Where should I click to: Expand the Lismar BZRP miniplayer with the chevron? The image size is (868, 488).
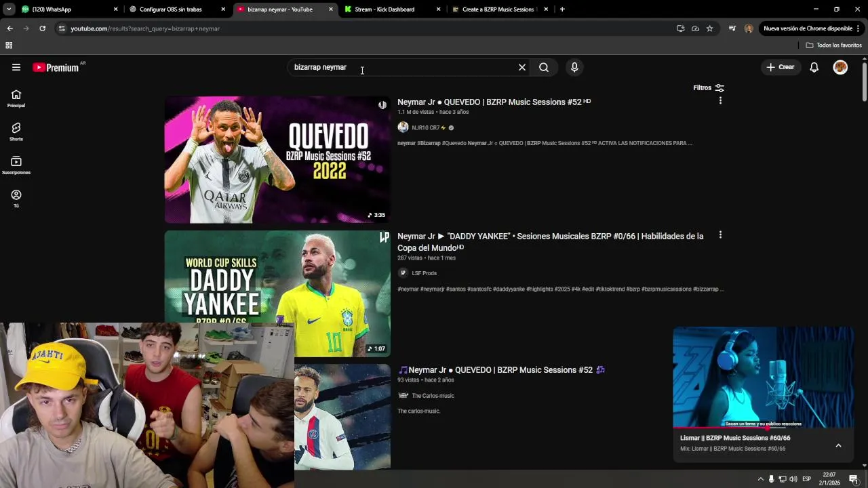tap(838, 445)
